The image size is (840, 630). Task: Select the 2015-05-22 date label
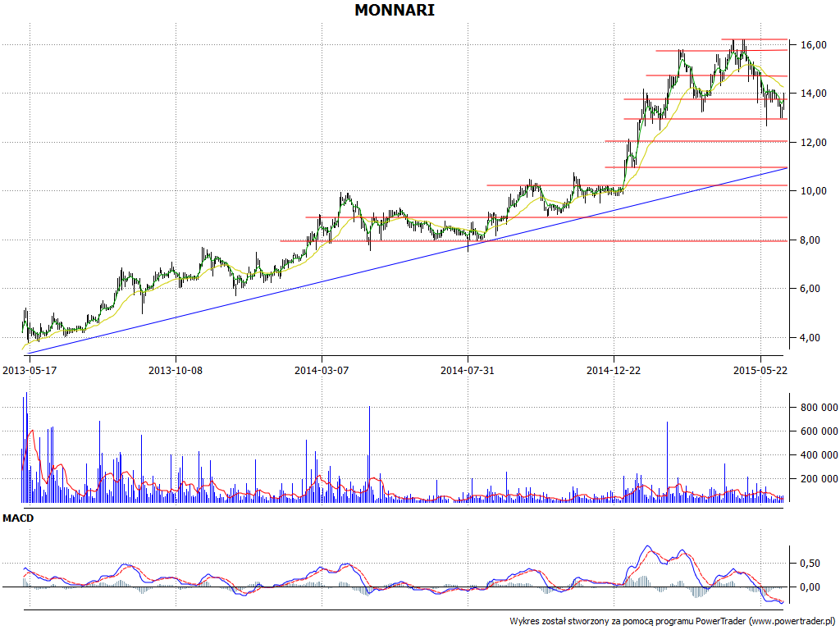(x=760, y=370)
